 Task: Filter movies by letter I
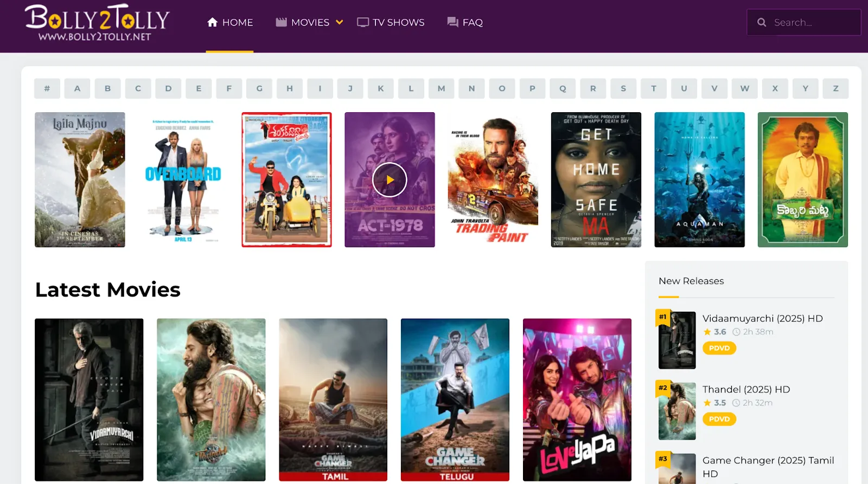click(x=320, y=88)
